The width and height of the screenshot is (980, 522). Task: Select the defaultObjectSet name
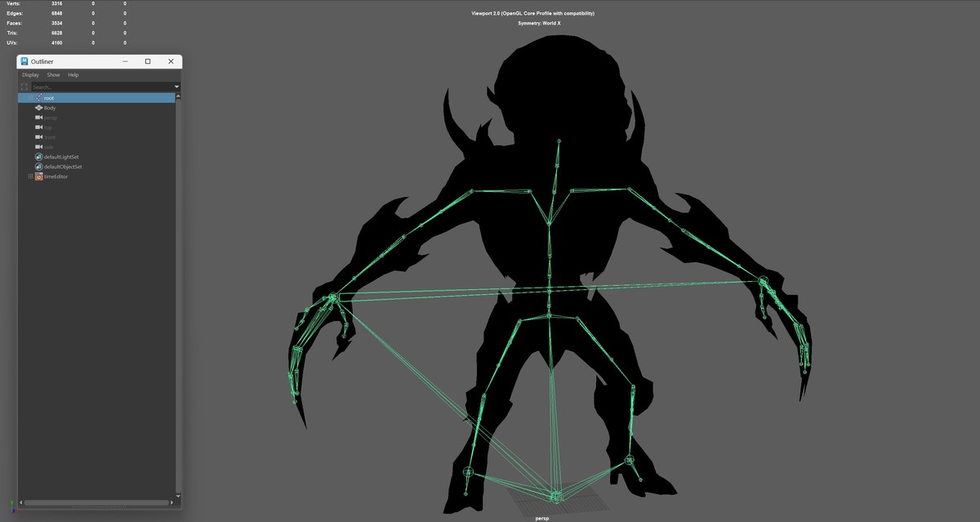tap(63, 167)
